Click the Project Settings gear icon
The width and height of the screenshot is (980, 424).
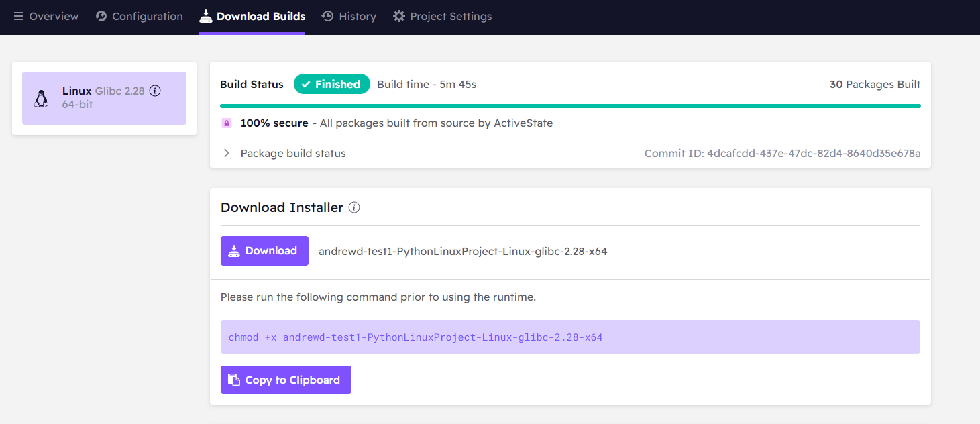pos(399,16)
